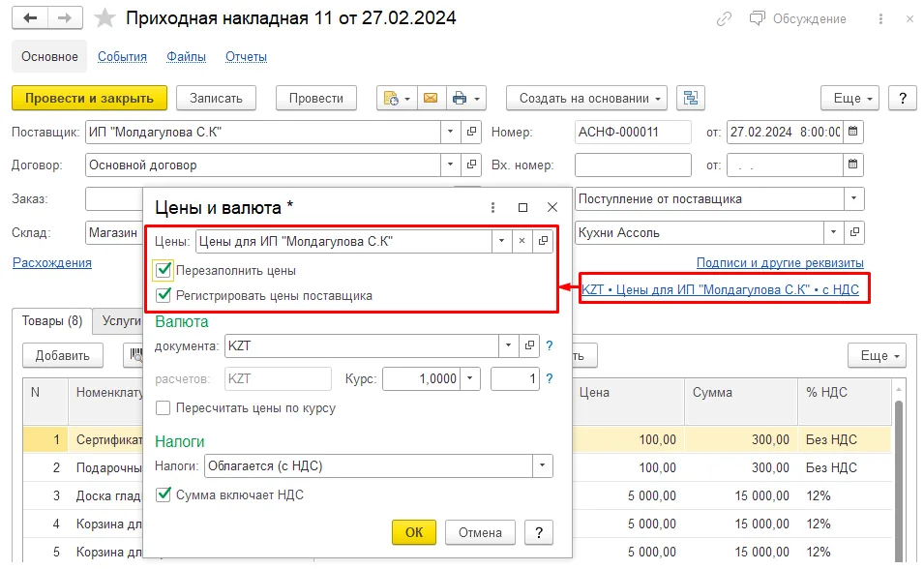Enable Пересчитать цены по курсу checkbox
Image resolution: width=924 pixels, height=569 pixels.
(164, 408)
